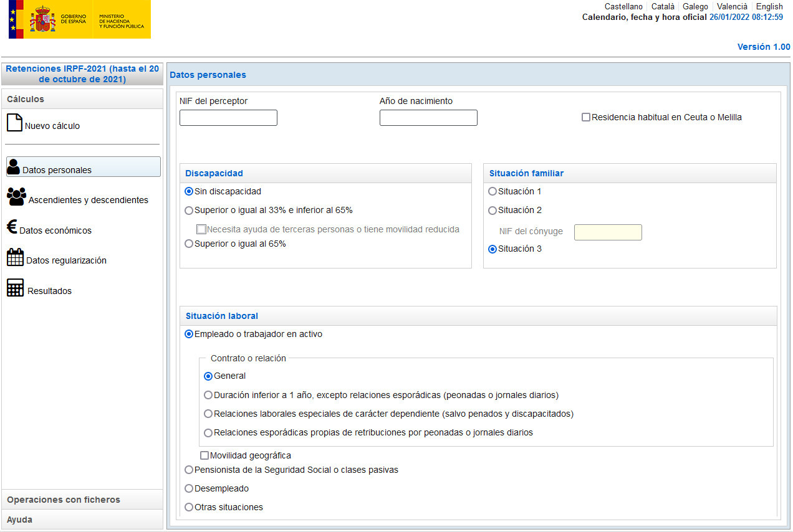Viewport: 793px width, 532px height.
Task: Select Desempleado employment situation
Action: coord(189,488)
